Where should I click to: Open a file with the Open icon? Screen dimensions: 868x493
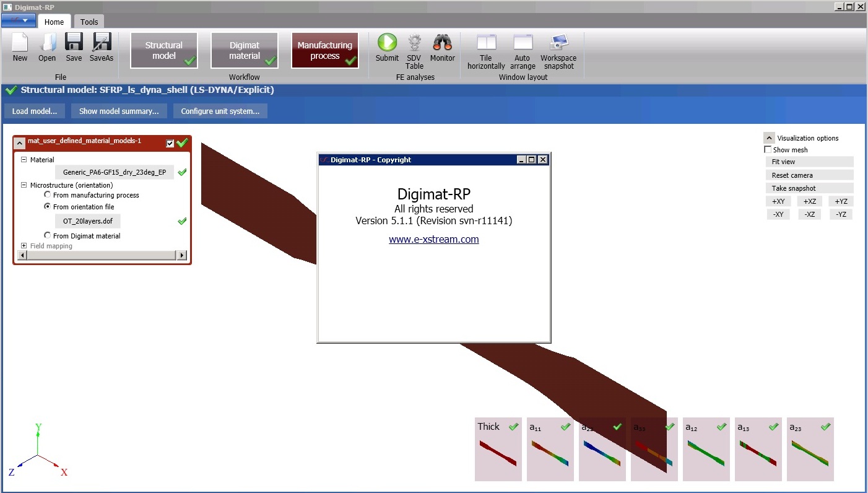point(47,48)
